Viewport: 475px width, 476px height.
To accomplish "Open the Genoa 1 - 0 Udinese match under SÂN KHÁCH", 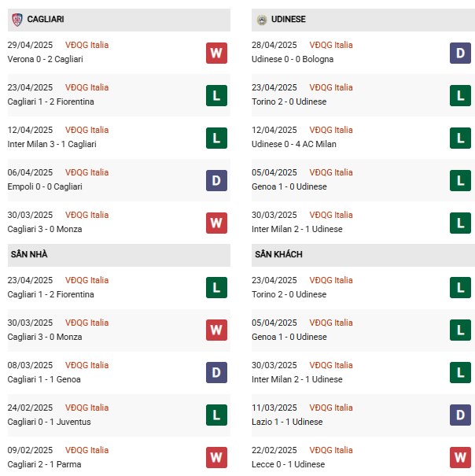I will click(x=289, y=337).
